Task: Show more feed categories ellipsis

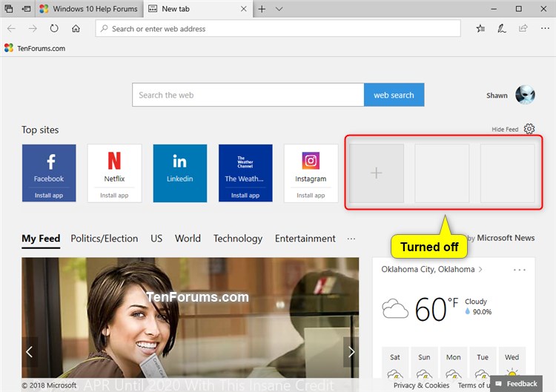Action: tap(351, 239)
